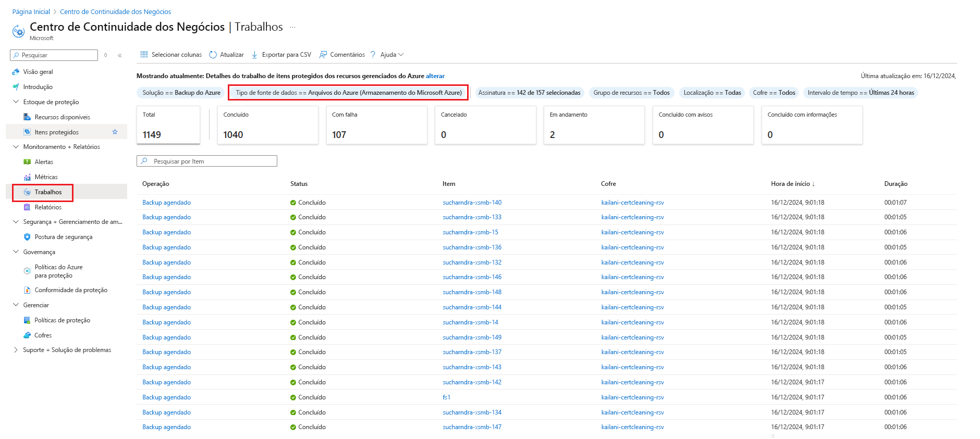This screenshot has height=439, width=980.
Task: Open the Assinatura filter pill
Action: pyautogui.click(x=529, y=93)
